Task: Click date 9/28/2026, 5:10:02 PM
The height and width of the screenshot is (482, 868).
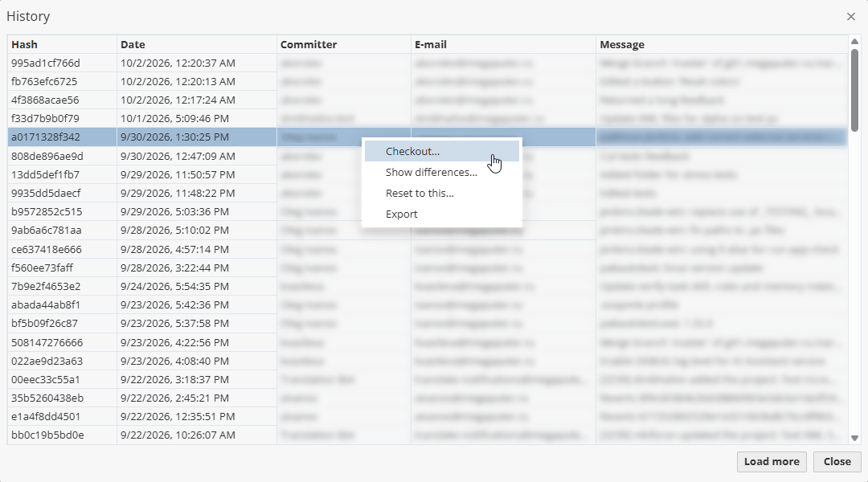Action: coord(174,231)
